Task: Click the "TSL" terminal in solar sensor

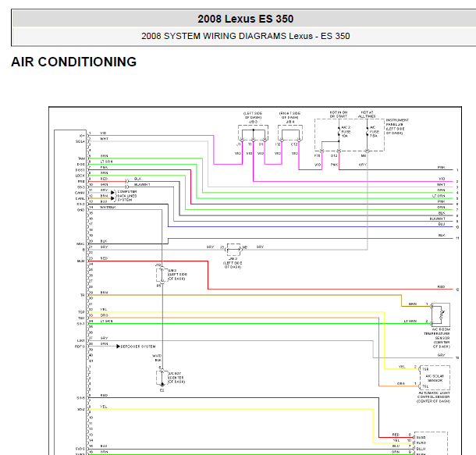Action: pyautogui.click(x=425, y=386)
